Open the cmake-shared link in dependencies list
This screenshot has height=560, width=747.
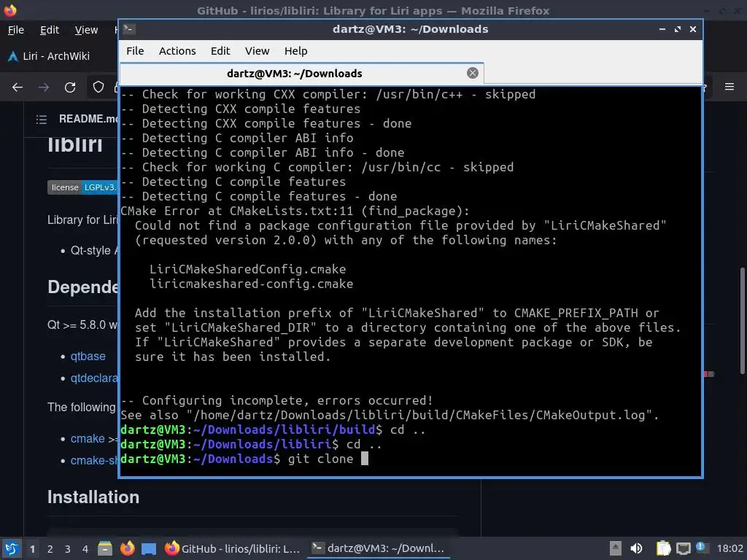pyautogui.click(x=94, y=461)
